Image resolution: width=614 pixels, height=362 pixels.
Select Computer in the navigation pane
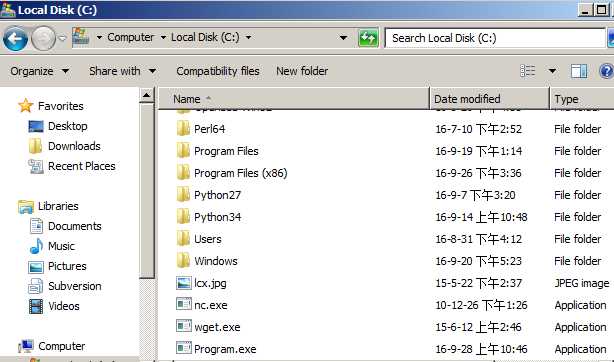pyautogui.click(x=52, y=346)
